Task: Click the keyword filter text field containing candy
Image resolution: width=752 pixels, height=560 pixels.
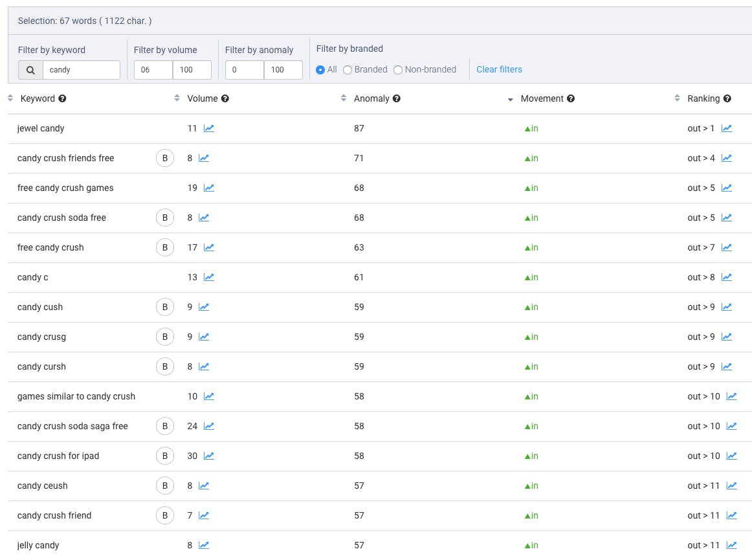Action: click(x=81, y=70)
